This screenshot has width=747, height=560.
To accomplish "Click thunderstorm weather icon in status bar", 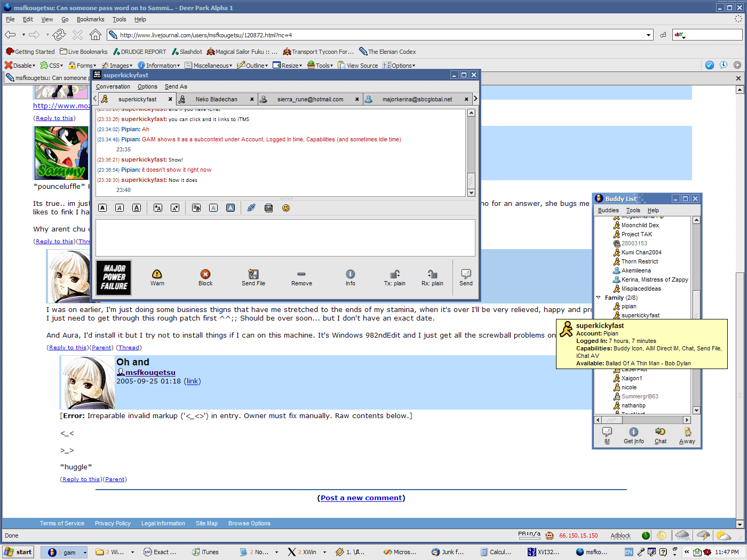I will tap(703, 535).
